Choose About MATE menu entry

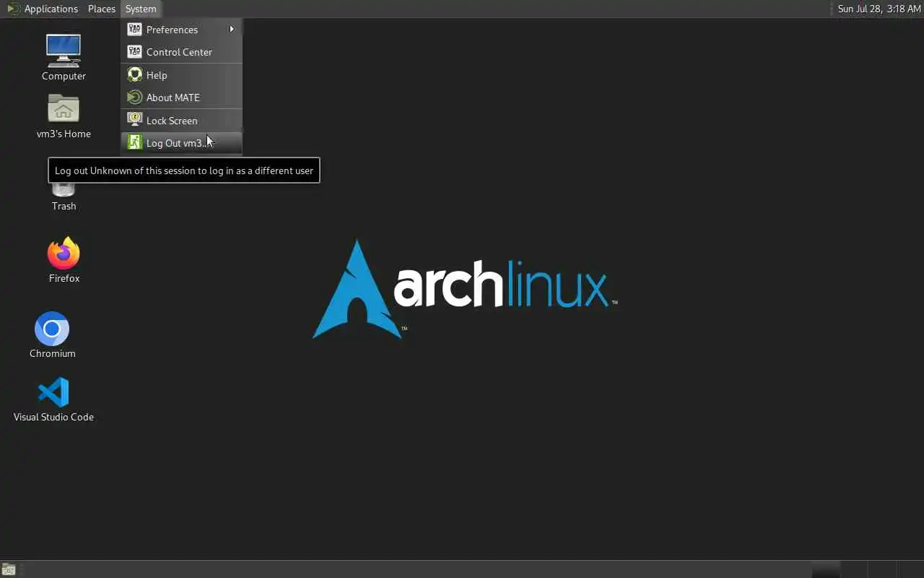(x=181, y=98)
